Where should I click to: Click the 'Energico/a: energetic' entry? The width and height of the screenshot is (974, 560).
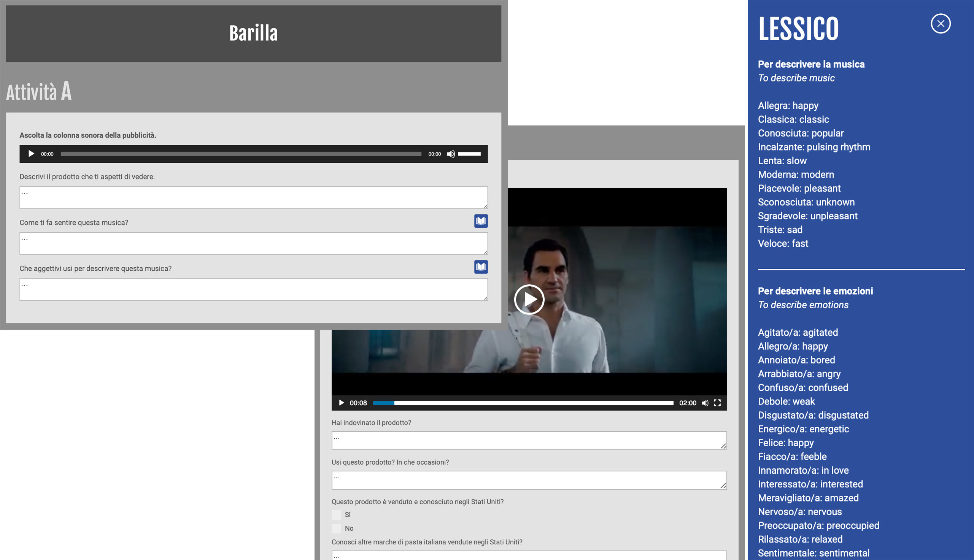point(803,429)
